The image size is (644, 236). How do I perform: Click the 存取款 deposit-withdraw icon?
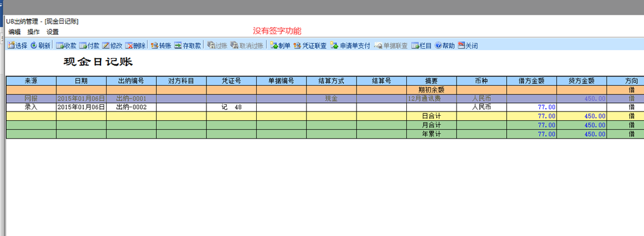click(x=188, y=45)
